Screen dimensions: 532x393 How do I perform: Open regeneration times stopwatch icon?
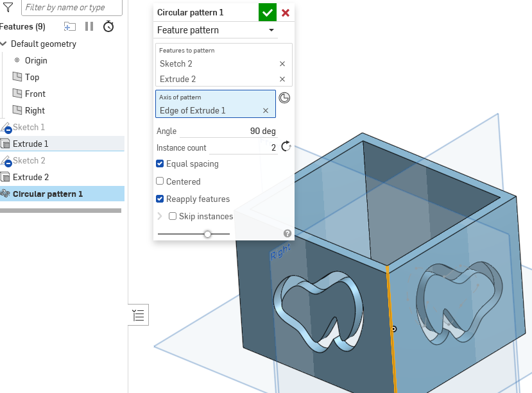[108, 26]
